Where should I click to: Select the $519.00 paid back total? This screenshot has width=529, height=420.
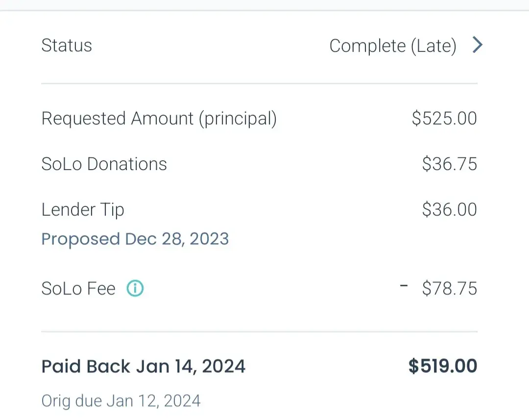442,367
